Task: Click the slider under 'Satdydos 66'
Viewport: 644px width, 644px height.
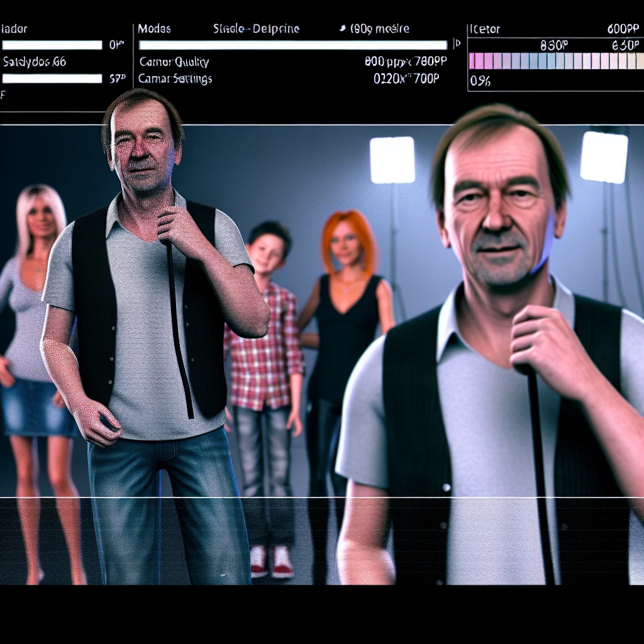Action: coord(52,79)
